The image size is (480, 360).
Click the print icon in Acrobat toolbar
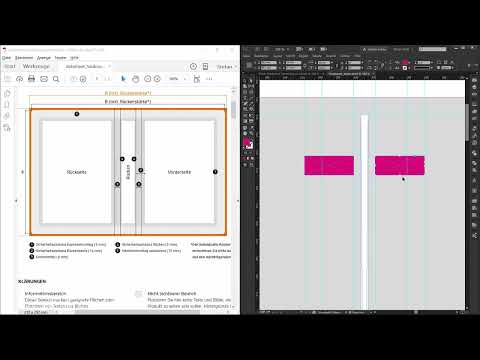(31, 79)
